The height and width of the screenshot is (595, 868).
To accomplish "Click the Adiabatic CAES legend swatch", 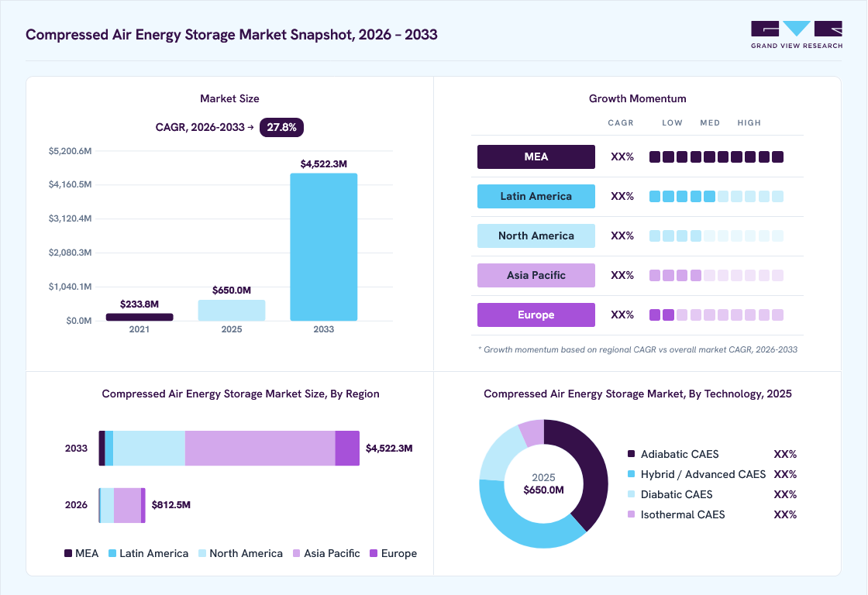I will click(x=631, y=454).
